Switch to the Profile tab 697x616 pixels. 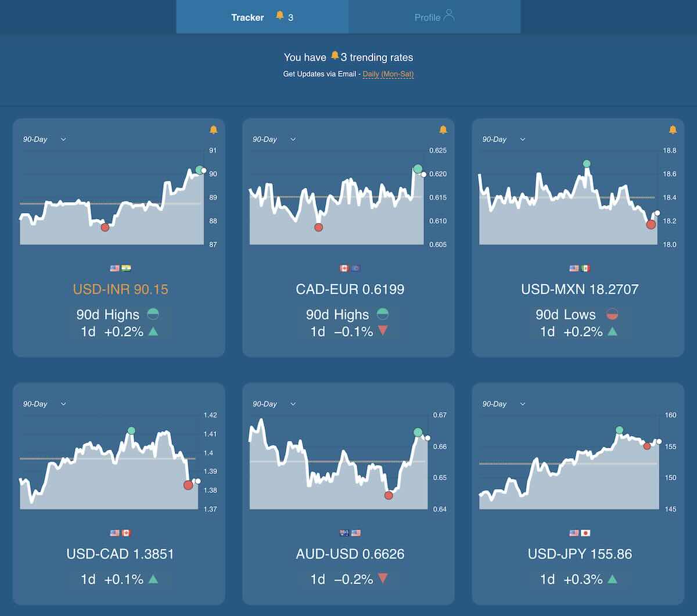[x=434, y=17]
